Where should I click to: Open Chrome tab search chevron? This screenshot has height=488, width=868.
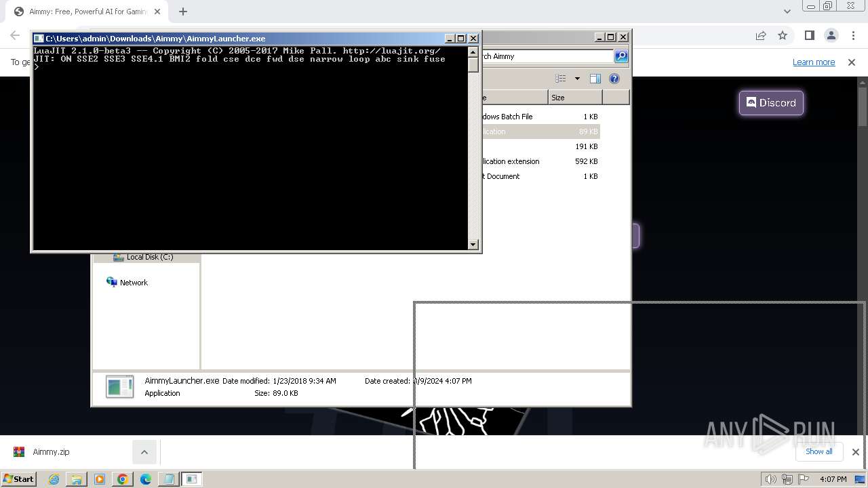pos(787,12)
